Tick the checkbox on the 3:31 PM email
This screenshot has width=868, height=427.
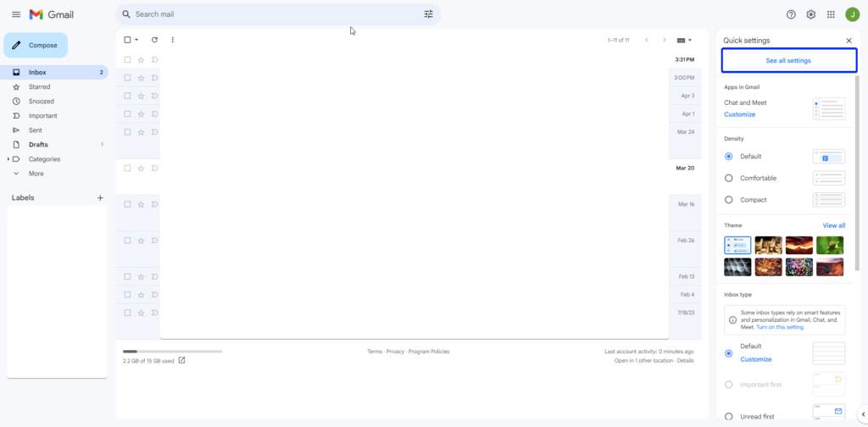[128, 60]
